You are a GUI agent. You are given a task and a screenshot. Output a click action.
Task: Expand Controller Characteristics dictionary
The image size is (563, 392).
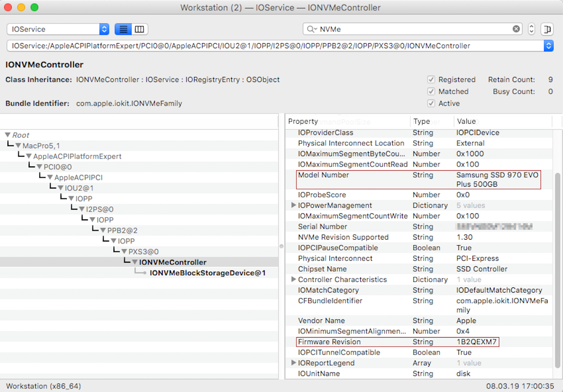tap(294, 279)
